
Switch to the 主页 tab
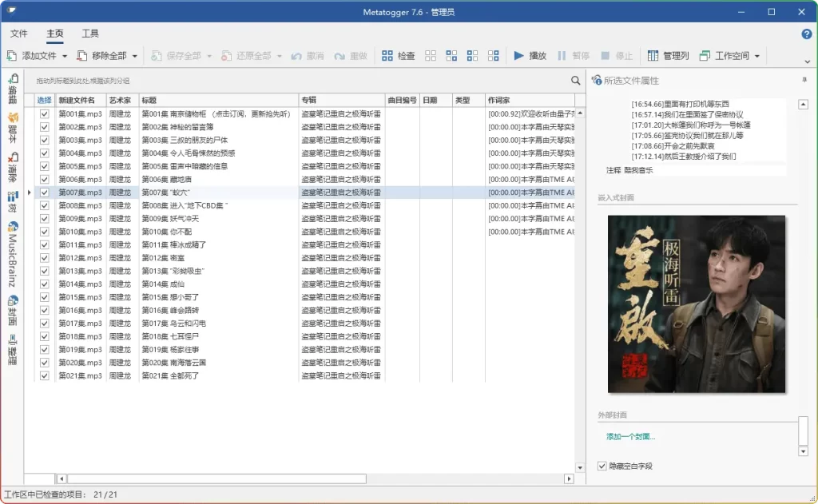point(55,34)
